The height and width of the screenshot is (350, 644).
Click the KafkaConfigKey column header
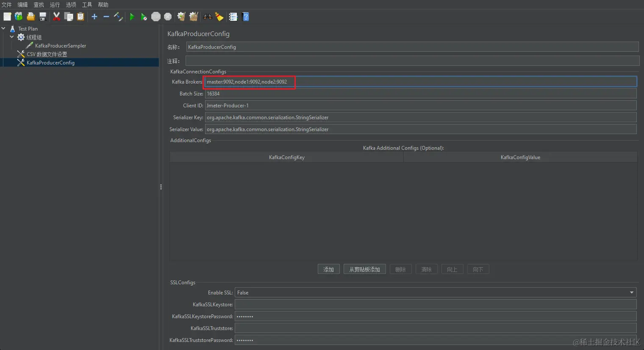pos(287,157)
